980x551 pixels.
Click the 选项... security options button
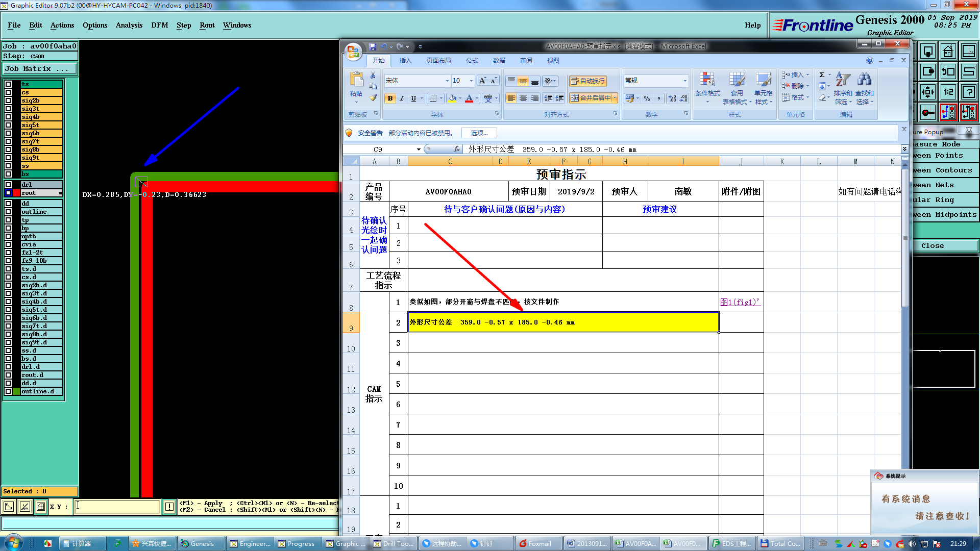[x=479, y=133]
